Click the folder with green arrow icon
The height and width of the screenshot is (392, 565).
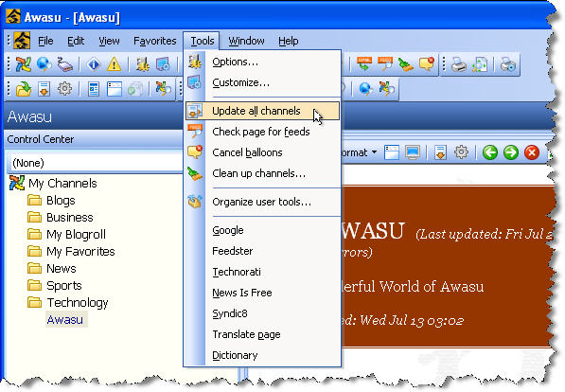coord(24,89)
